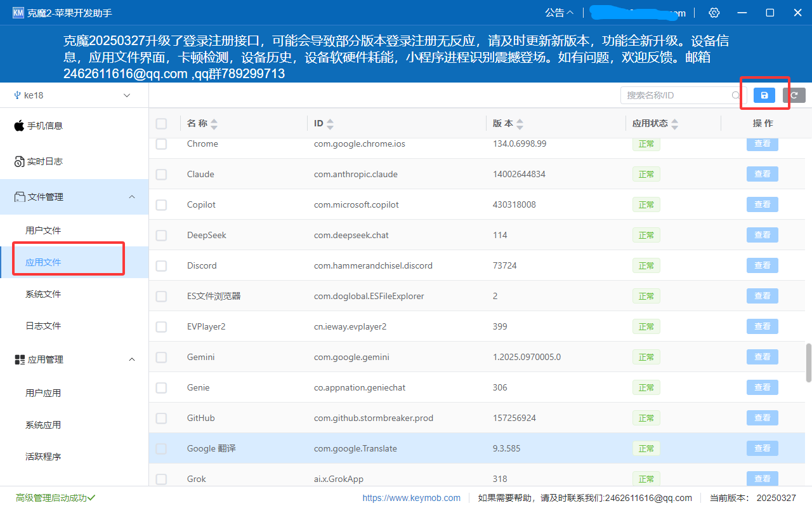Expand the ke18 device dropdown
This screenshot has width=812, height=508.
point(126,95)
